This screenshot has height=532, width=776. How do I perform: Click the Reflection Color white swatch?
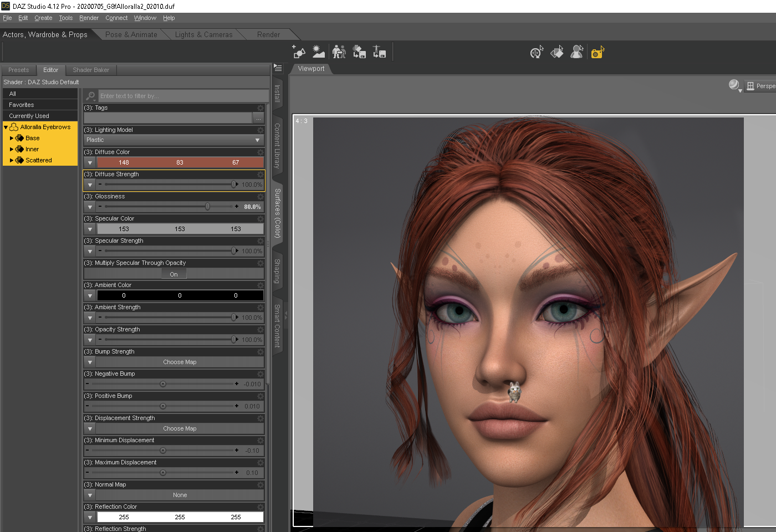(180, 517)
